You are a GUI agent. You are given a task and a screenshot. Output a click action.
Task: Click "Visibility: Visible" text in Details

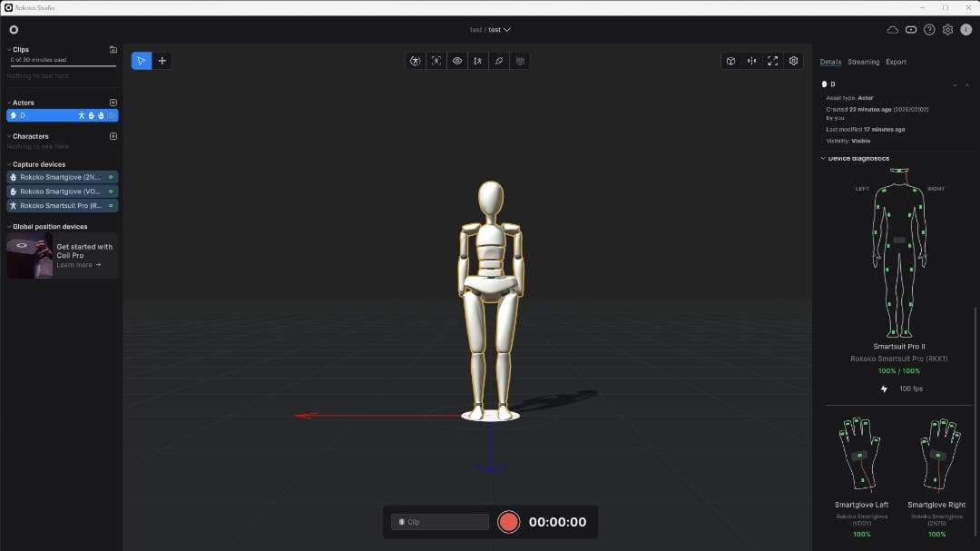pos(848,141)
